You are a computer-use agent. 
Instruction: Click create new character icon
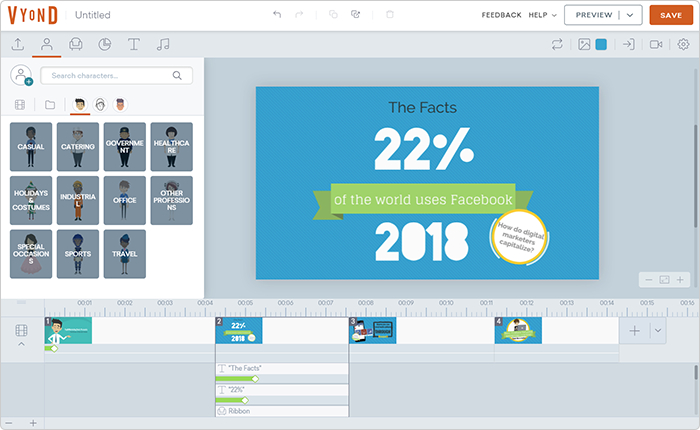21,75
